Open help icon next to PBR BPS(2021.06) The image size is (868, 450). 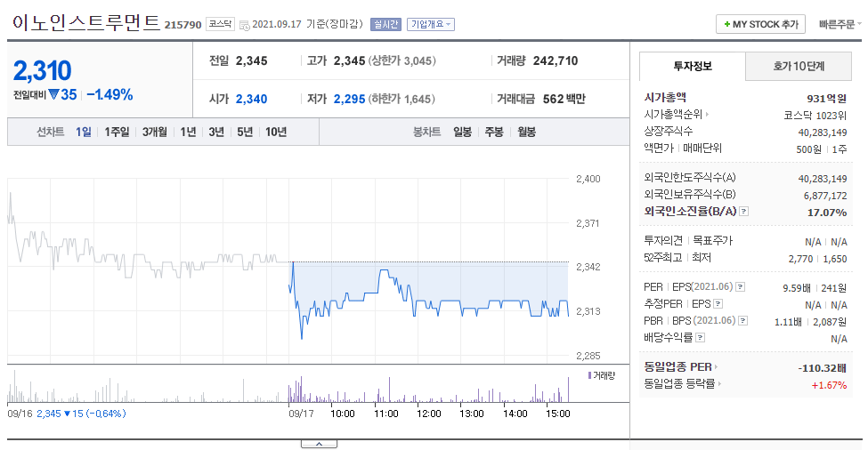tap(743, 321)
